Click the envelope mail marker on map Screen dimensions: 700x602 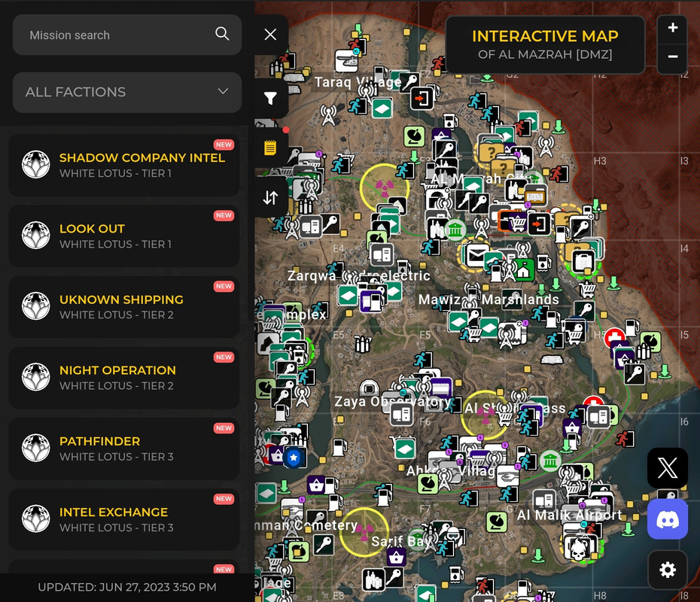pos(476,256)
